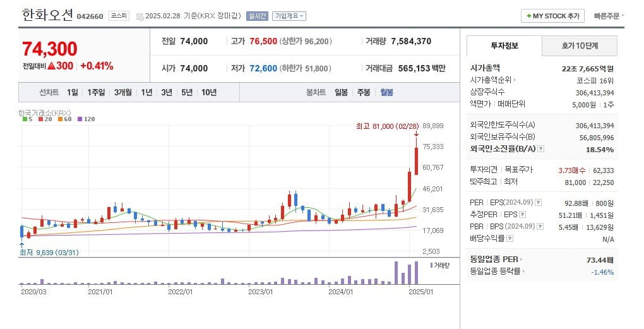This screenshot has height=329, width=644.
Task: Click the 배당수익률 help icon
Action: click(510, 238)
